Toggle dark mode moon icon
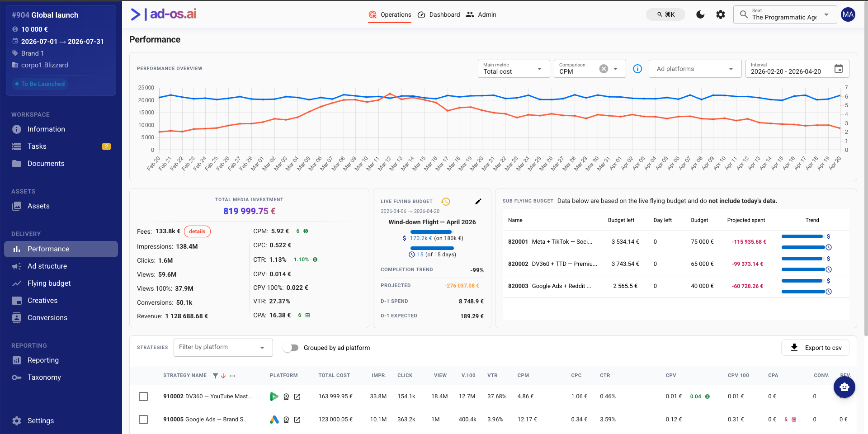The image size is (868, 434). point(700,14)
